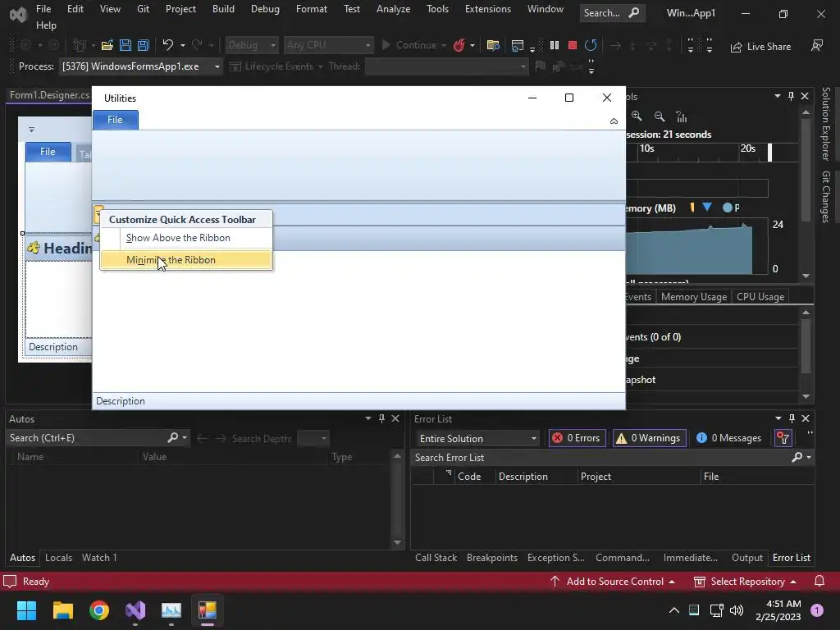
Task: Click the Error List filter icon
Action: point(783,438)
